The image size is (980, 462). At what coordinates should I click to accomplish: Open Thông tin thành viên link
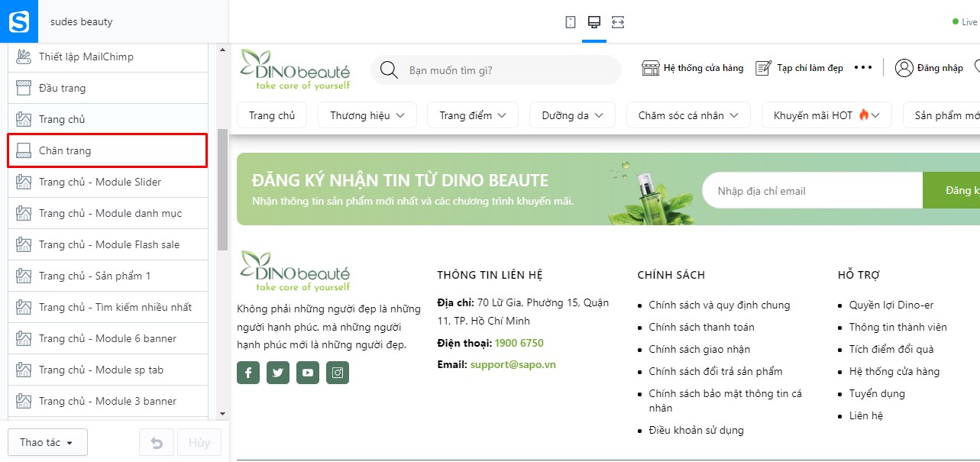pyautogui.click(x=898, y=327)
